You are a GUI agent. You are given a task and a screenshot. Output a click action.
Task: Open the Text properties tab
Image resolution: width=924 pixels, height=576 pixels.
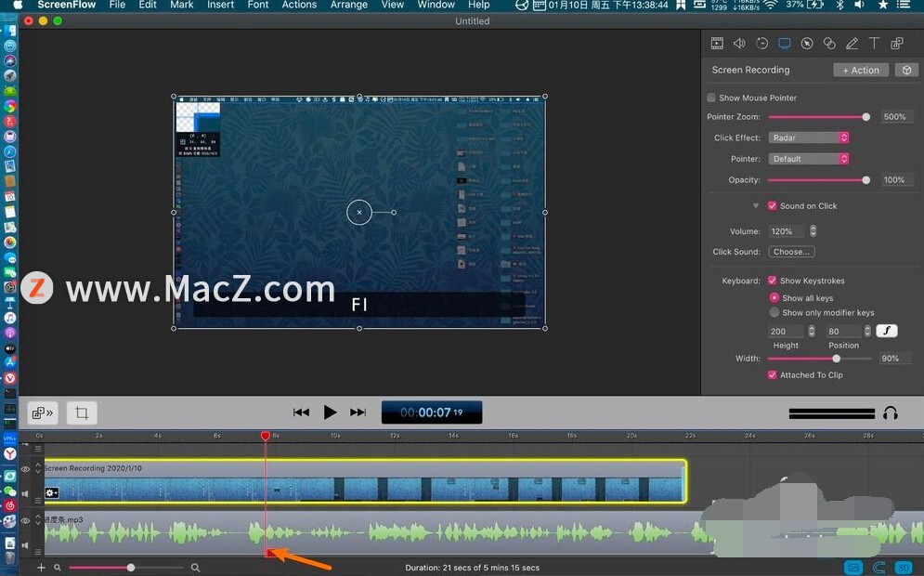pos(874,43)
